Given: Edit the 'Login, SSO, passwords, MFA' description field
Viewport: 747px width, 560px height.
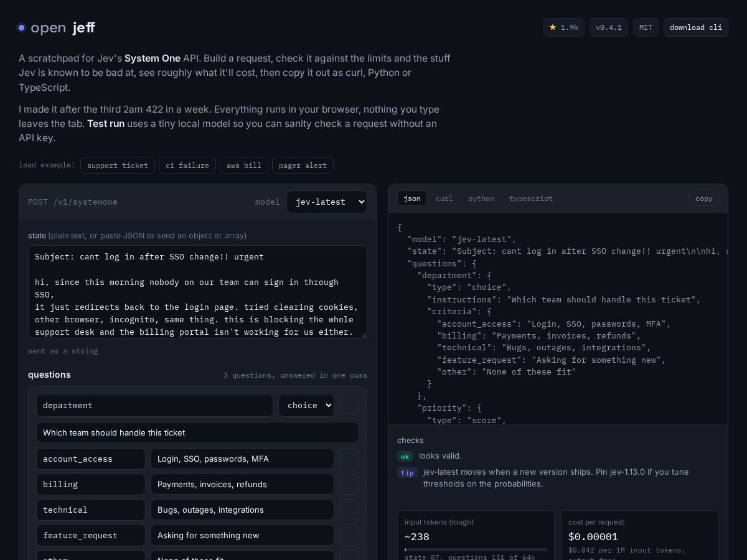Looking at the screenshot, I should point(242,459).
